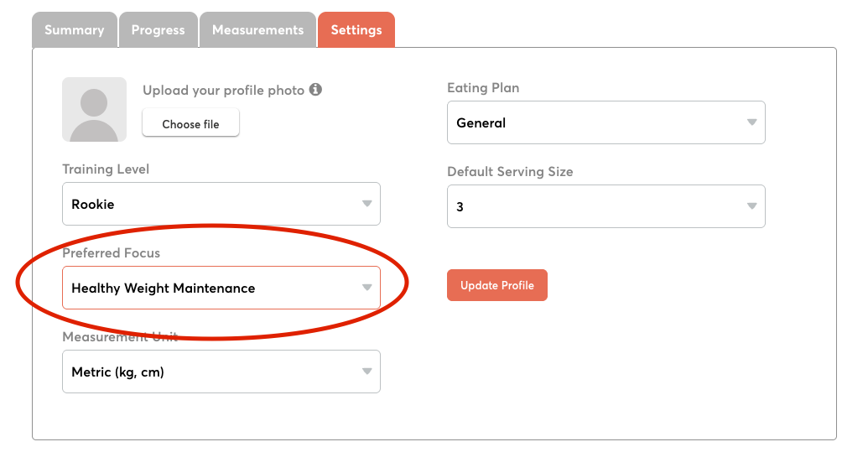Open the Progress tab
This screenshot has width=868, height=473.
[x=158, y=30]
